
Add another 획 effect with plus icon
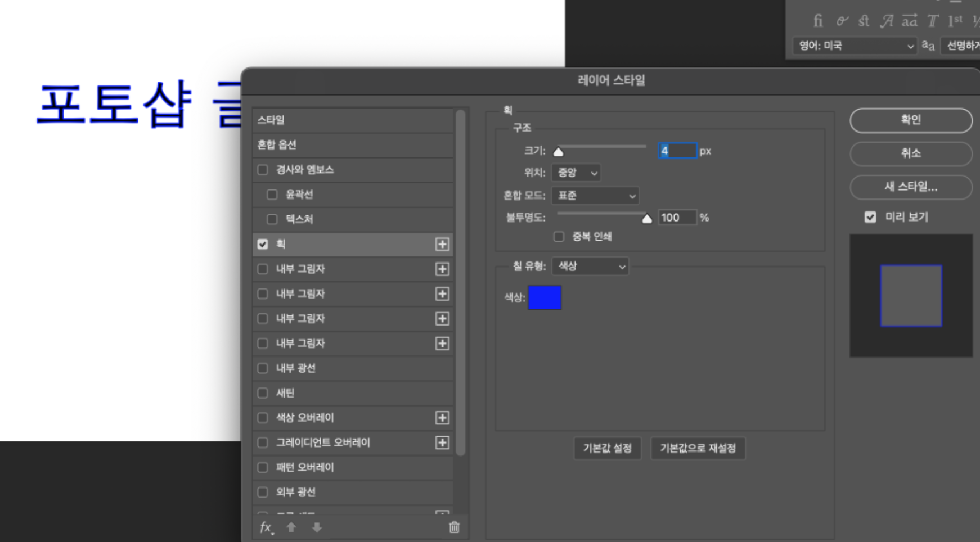(x=442, y=244)
